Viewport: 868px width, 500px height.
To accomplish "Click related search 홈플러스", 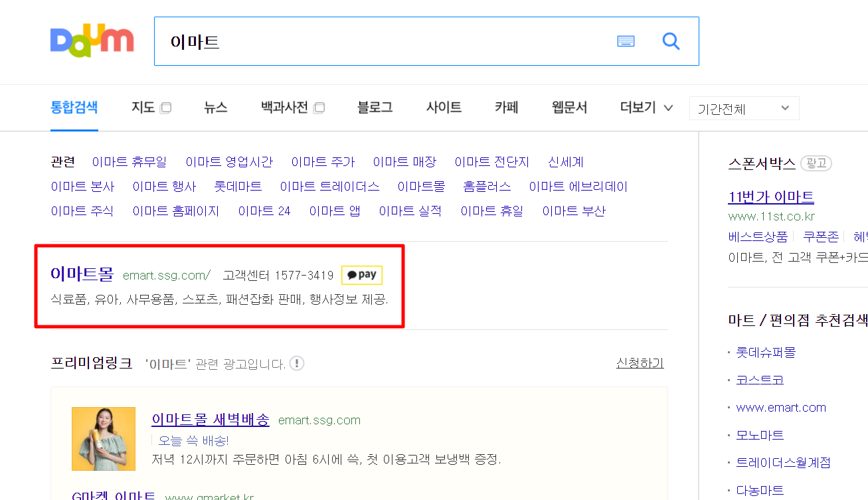I will (x=487, y=187).
